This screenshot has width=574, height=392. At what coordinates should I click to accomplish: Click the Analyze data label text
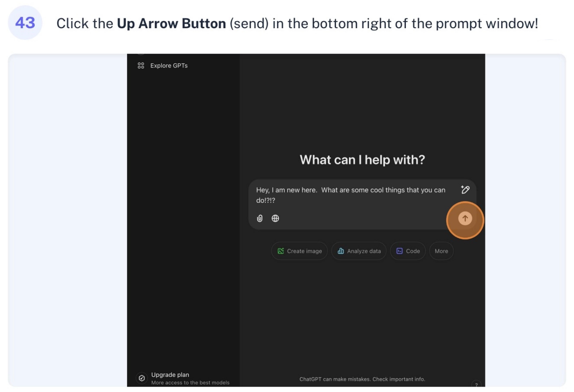click(364, 251)
